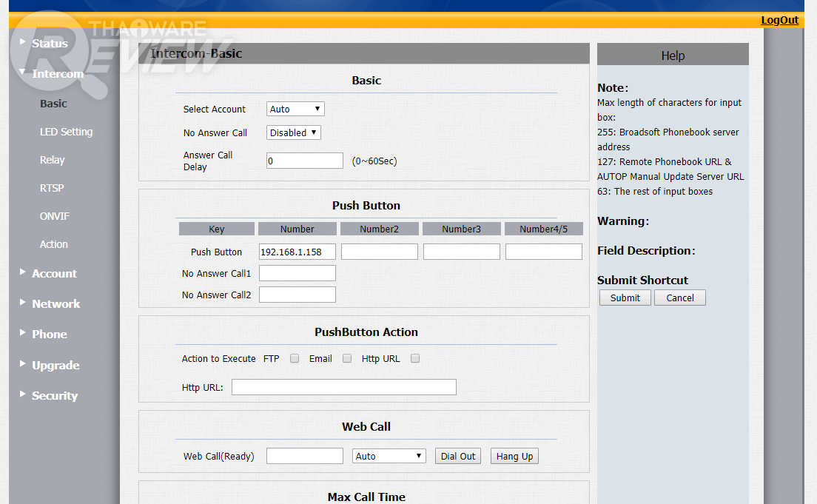Open the Upgrade menu label

click(x=56, y=366)
